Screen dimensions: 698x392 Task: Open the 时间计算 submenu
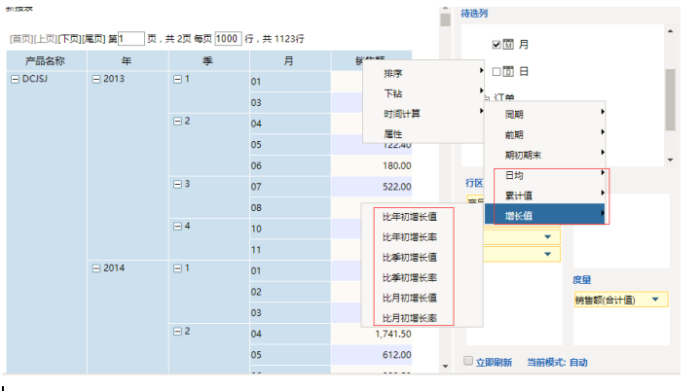pos(423,114)
